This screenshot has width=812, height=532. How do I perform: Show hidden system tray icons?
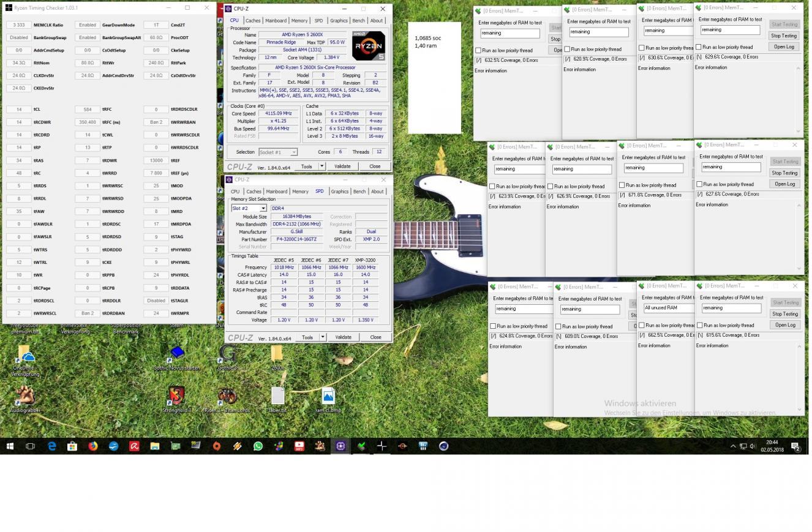733,446
